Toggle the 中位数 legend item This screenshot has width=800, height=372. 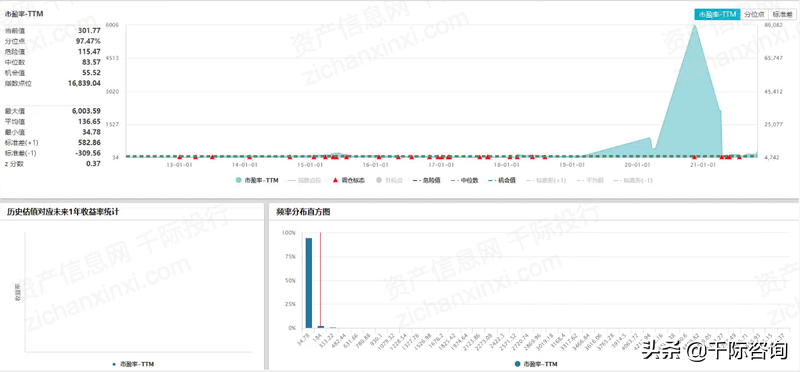[x=464, y=181]
